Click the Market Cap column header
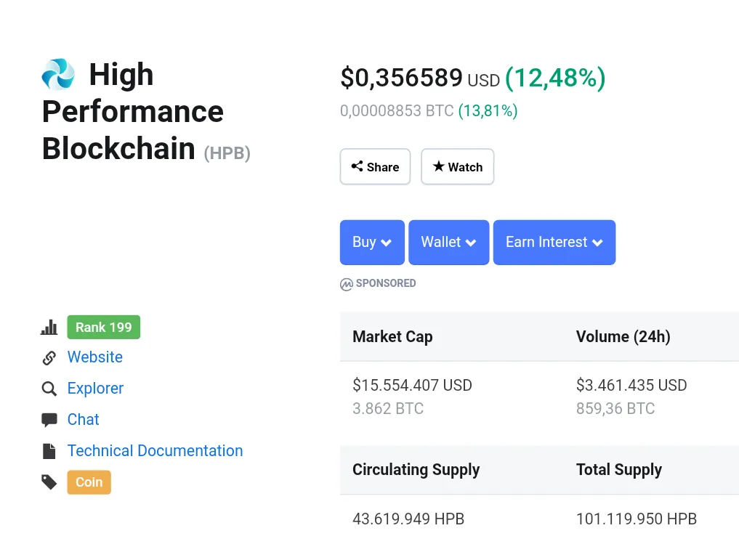This screenshot has height=560, width=739. (x=392, y=337)
